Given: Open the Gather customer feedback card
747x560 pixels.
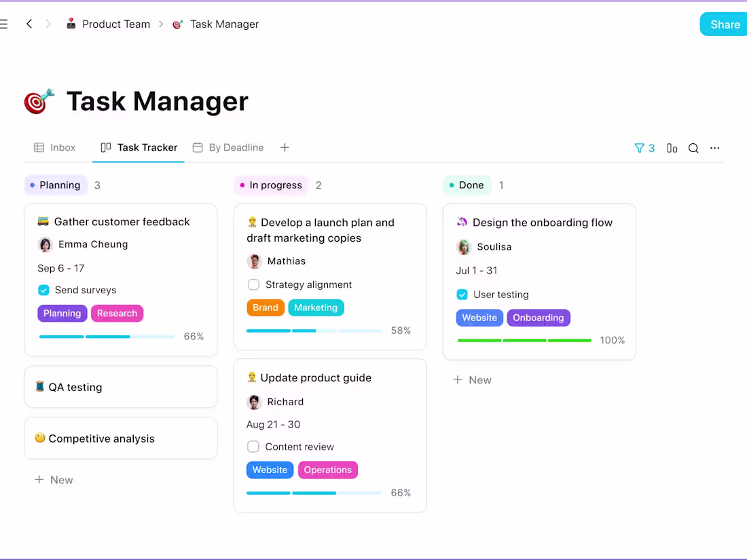Looking at the screenshot, I should [x=121, y=221].
